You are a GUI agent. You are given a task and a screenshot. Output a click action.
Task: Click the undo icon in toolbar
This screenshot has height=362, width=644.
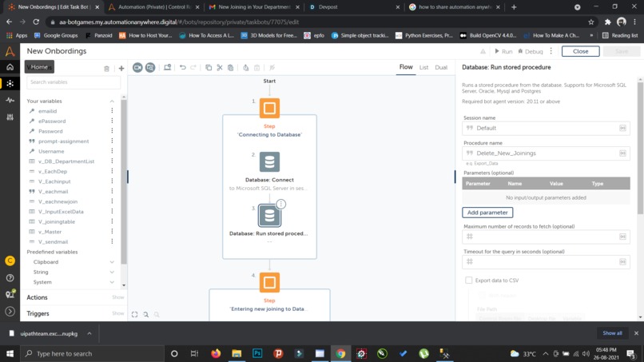183,67
